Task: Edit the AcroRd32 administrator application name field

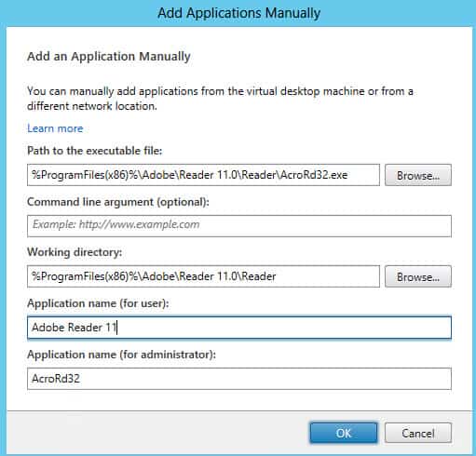Action: pos(239,379)
